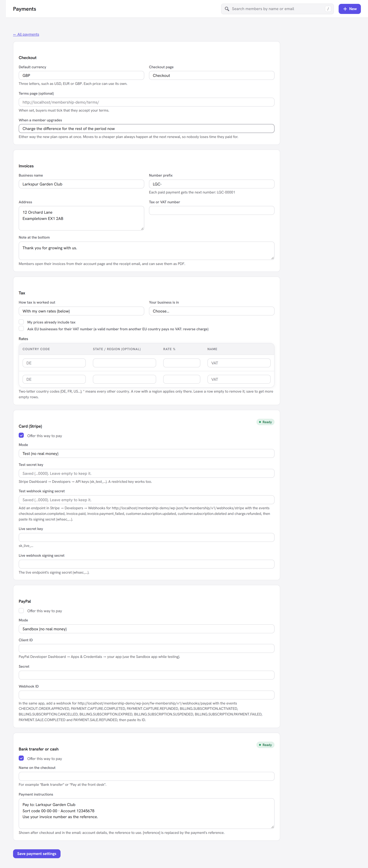Click the COUNTRY CODE column header

click(36, 349)
